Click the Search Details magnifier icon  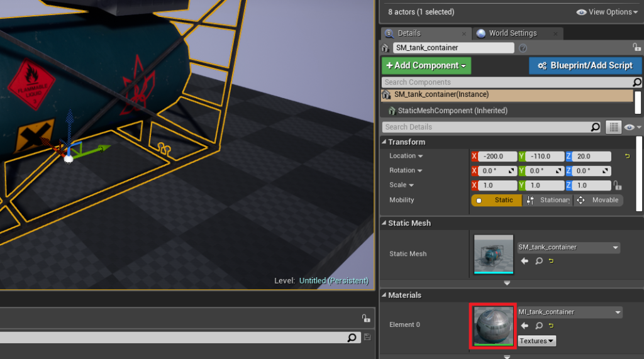(596, 127)
